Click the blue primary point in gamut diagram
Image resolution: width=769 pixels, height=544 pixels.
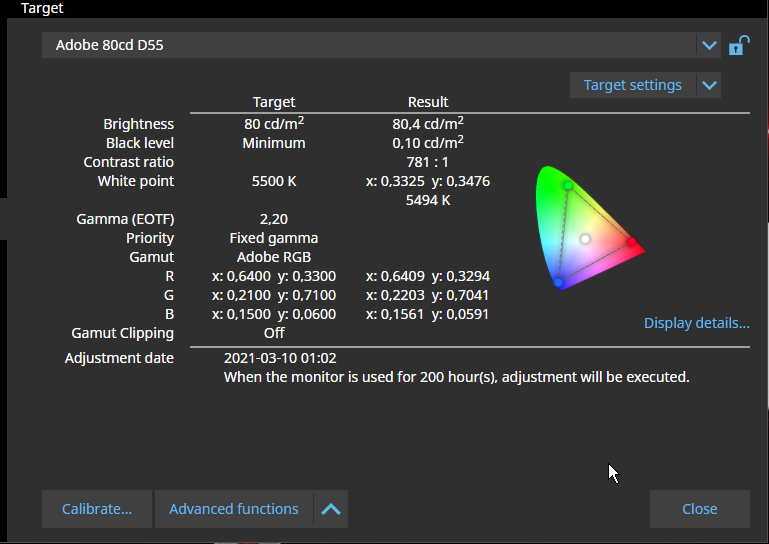click(558, 283)
